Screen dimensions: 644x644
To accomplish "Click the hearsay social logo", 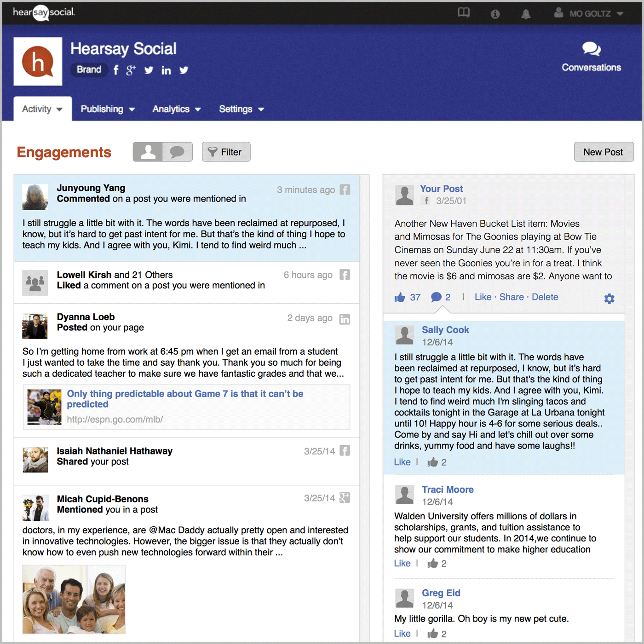I will (44, 12).
